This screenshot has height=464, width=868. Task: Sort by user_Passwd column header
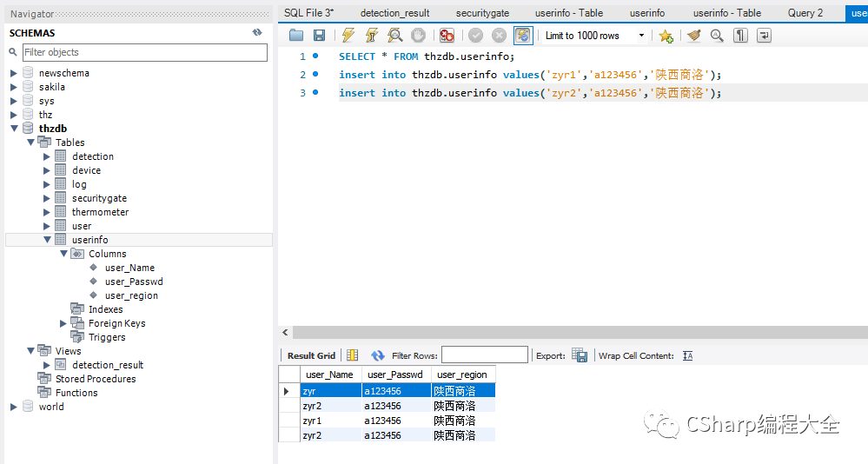click(395, 375)
